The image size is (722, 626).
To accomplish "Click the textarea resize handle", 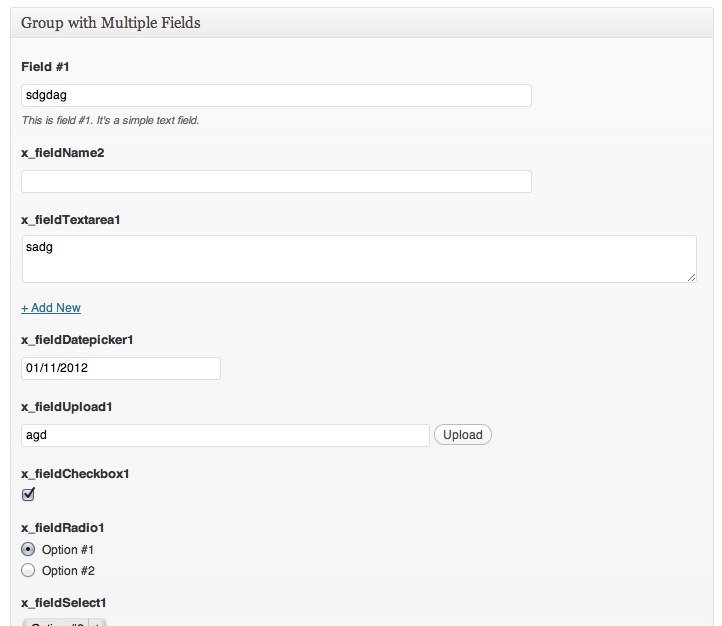I will (x=691, y=277).
